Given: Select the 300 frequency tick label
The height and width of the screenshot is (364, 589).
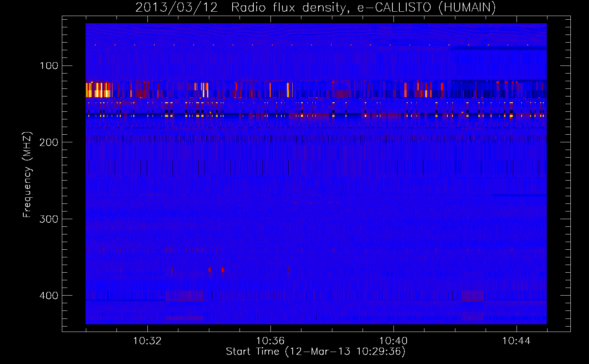Looking at the screenshot, I should 49,219.
